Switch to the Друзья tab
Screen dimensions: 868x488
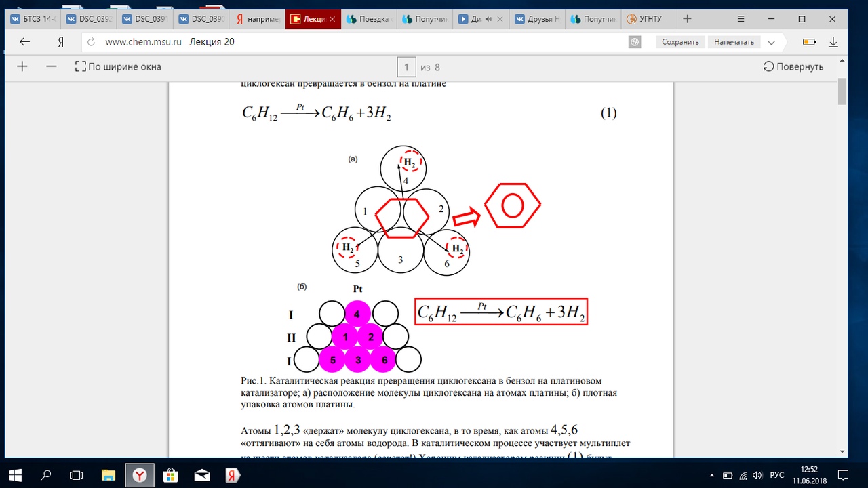[537, 19]
